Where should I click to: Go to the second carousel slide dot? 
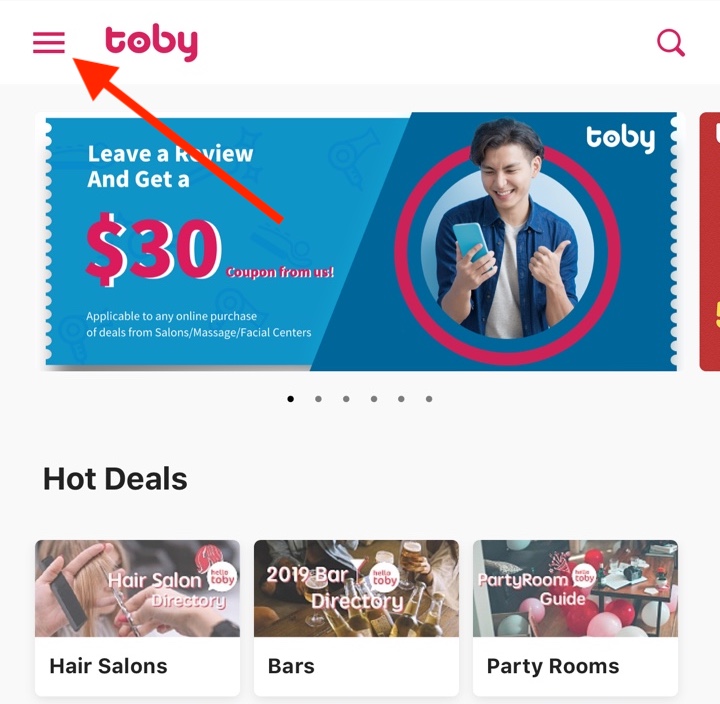click(x=318, y=399)
